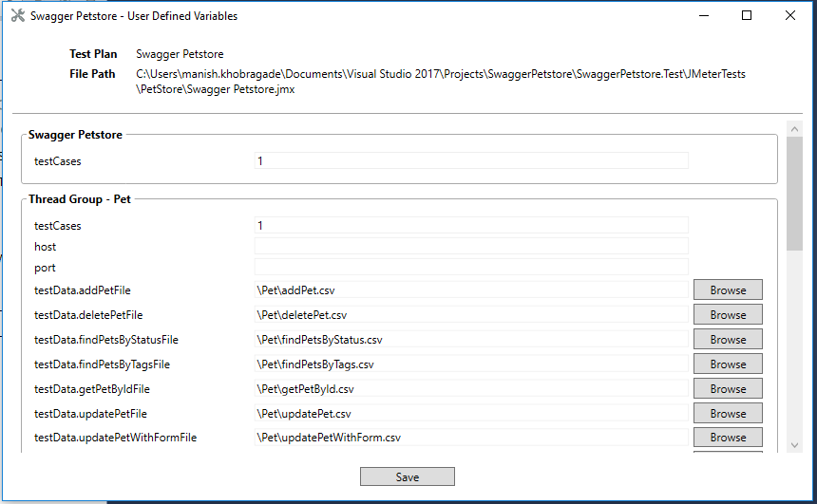Click the File Path value text
The height and width of the screenshot is (504, 817).
[440, 82]
